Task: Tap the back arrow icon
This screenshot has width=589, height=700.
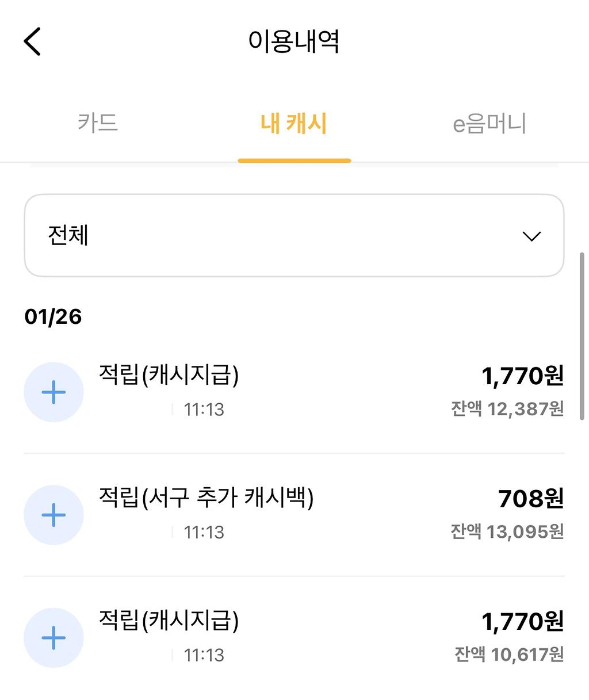Action: (x=33, y=42)
